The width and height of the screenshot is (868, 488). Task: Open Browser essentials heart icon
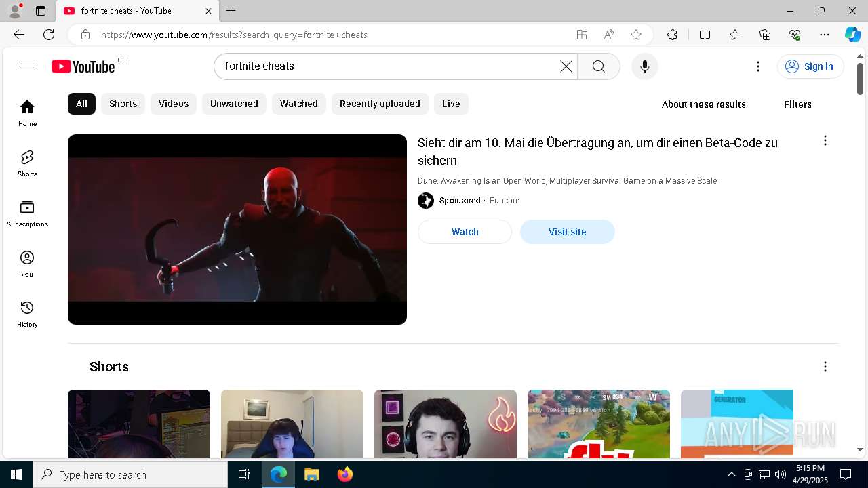pos(795,35)
